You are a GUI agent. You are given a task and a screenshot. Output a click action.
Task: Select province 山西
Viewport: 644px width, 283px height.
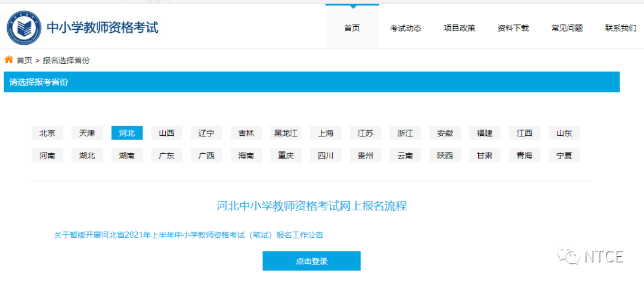(167, 133)
